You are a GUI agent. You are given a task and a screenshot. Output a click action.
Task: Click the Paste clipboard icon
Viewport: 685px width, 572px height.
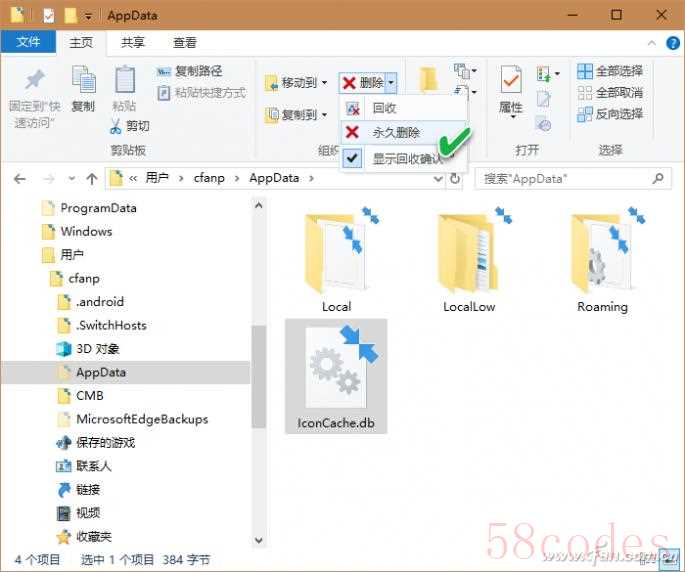(125, 79)
